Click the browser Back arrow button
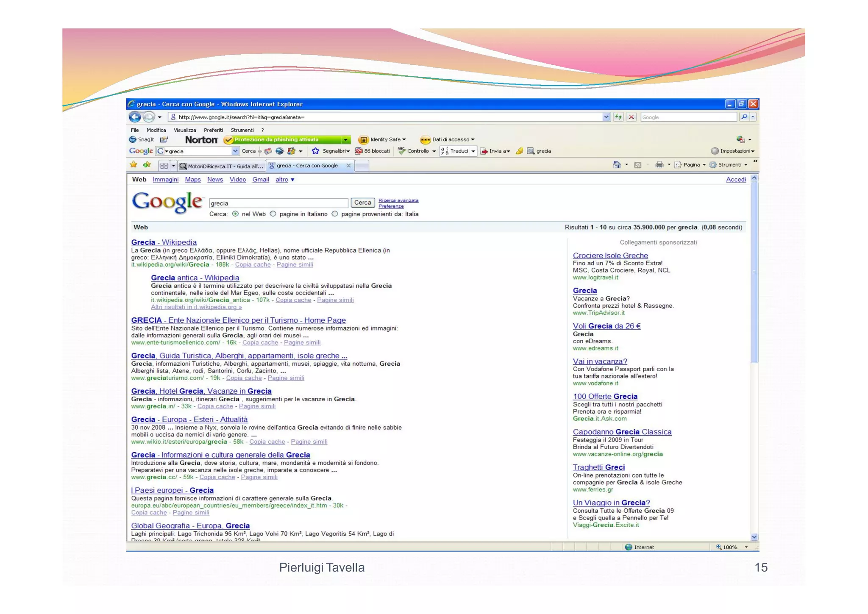This screenshot has height=614, width=868. [x=135, y=117]
